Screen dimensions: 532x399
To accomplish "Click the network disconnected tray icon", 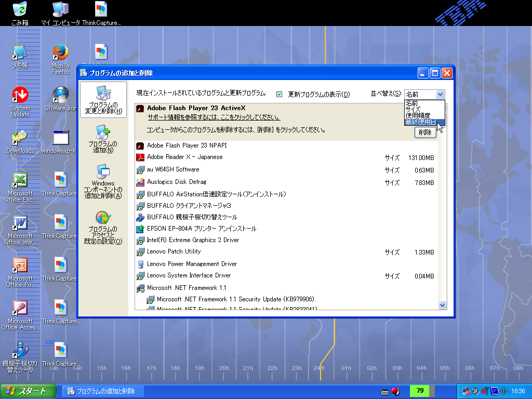I will point(466,391).
